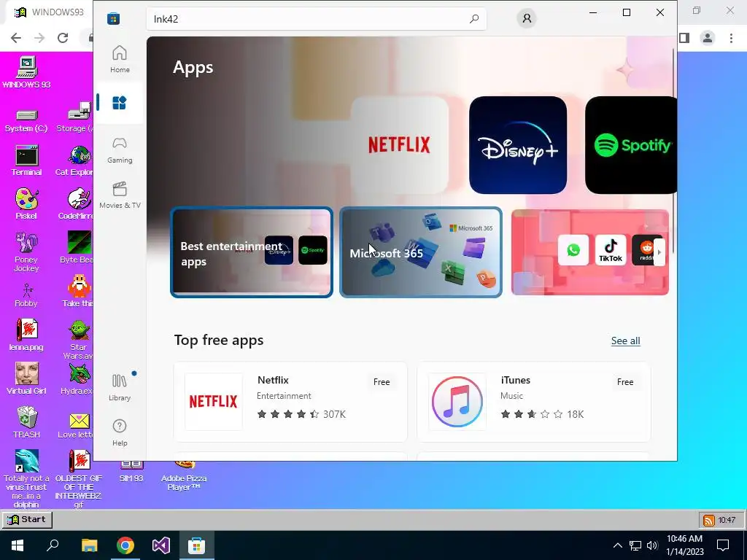Click the RSS feed tray icon
Screen dimensions: 747x560
(709, 520)
